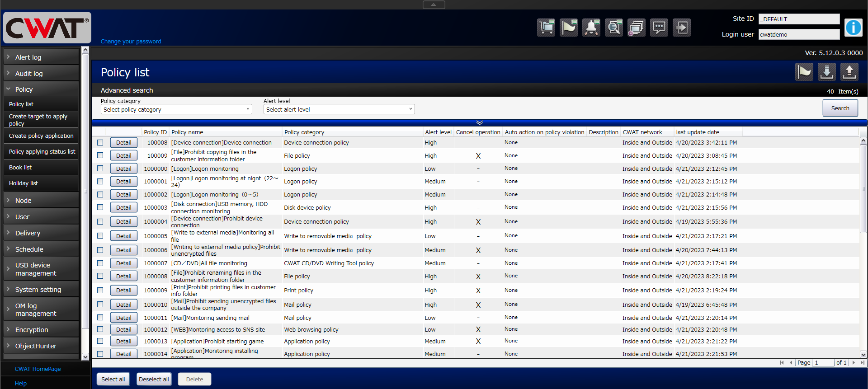Expand the Node menu

pyautogui.click(x=41, y=201)
